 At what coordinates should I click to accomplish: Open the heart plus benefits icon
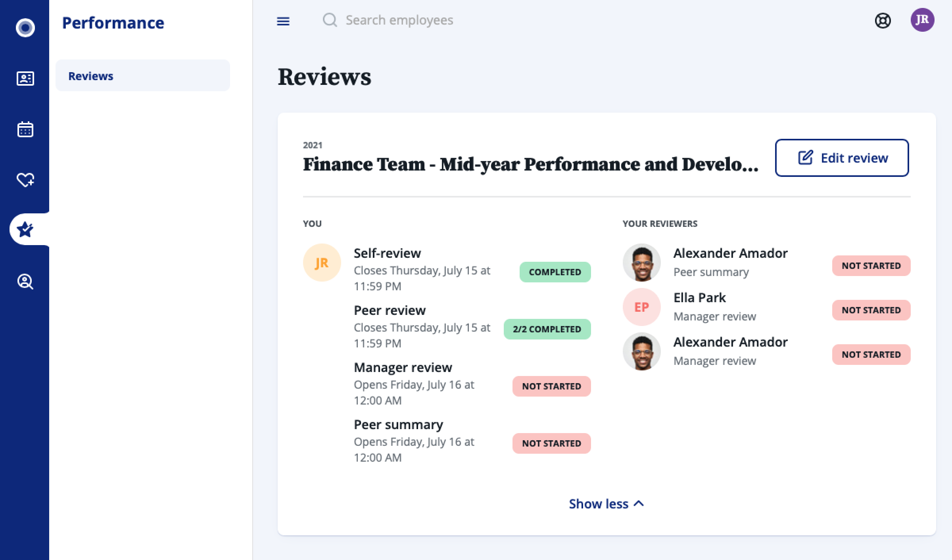[x=25, y=180]
